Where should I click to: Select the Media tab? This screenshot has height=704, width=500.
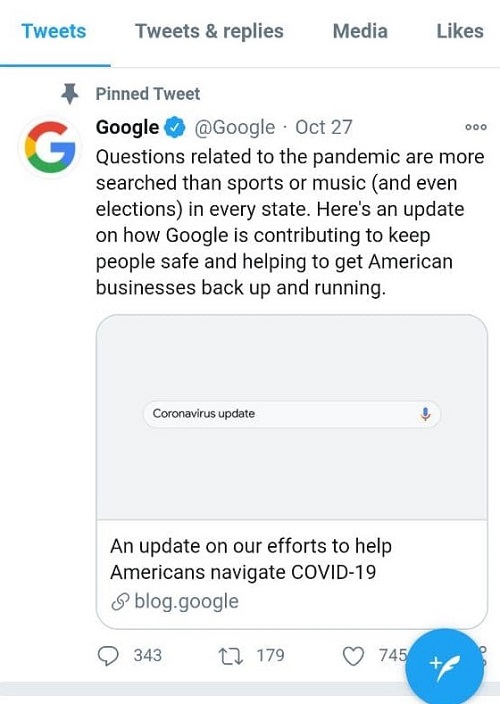[x=360, y=31]
